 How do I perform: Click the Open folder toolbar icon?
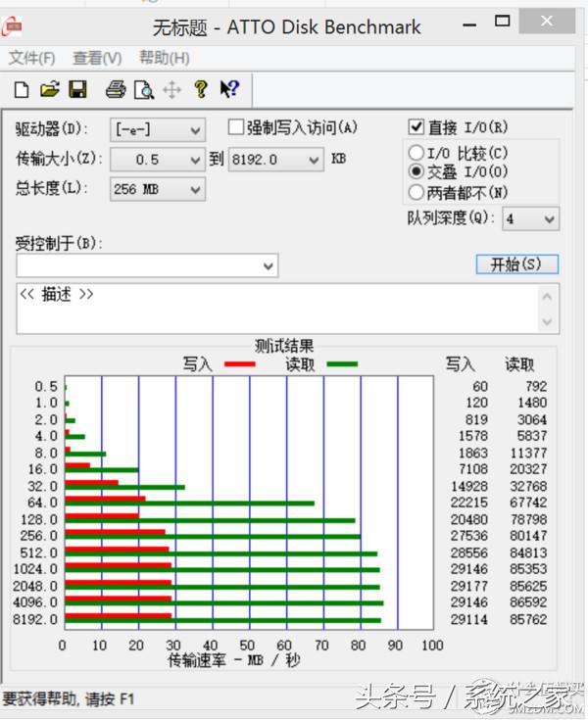coord(50,89)
